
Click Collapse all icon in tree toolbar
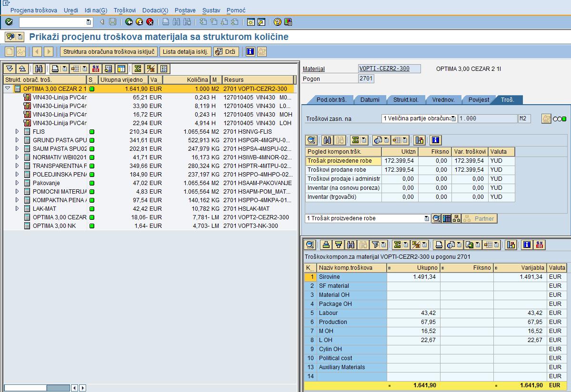click(22, 69)
